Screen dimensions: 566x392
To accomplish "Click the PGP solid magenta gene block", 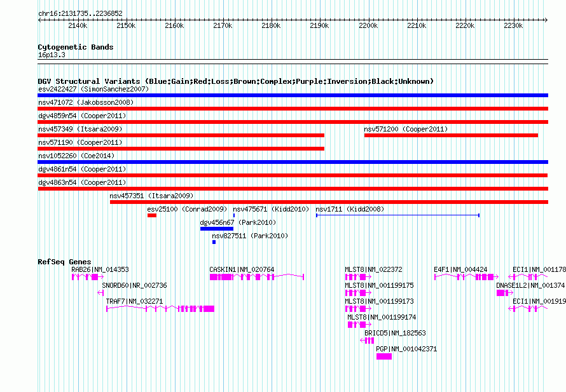I will click(384, 356).
